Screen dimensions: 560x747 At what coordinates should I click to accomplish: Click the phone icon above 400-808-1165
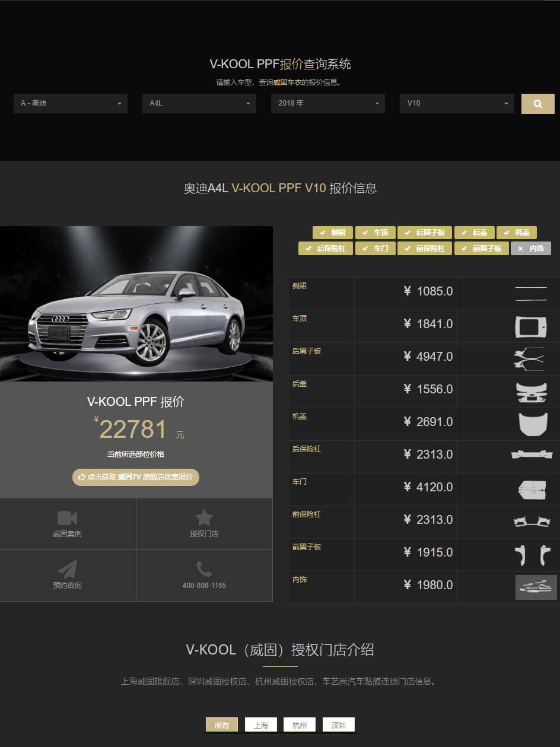tap(204, 569)
